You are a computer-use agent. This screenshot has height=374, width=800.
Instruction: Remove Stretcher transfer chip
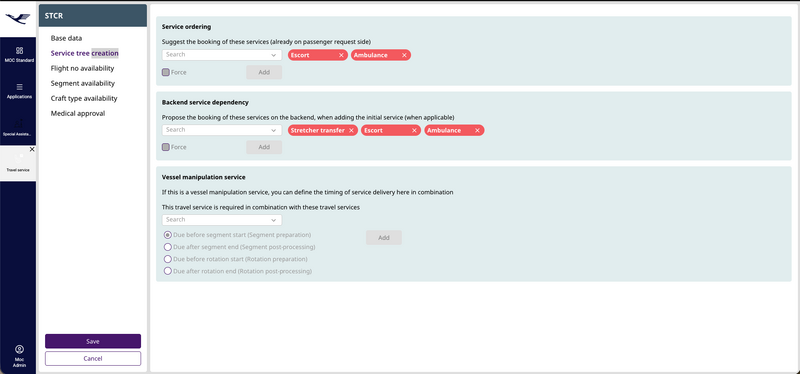pos(351,131)
